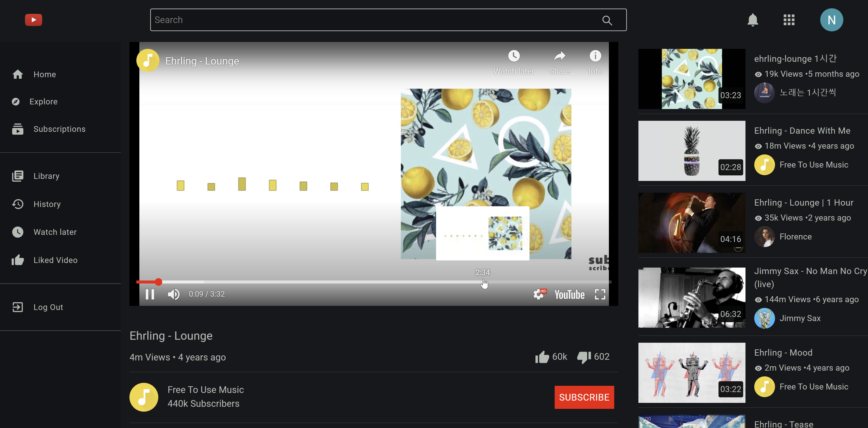Viewport: 868px width, 428px height.
Task: Open the Ehrling - Mood title
Action: tap(783, 353)
